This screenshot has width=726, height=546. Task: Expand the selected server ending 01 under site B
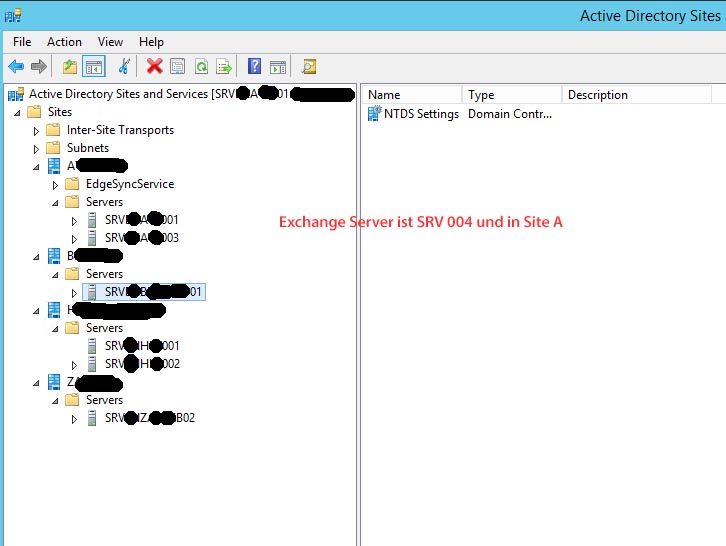(74, 293)
